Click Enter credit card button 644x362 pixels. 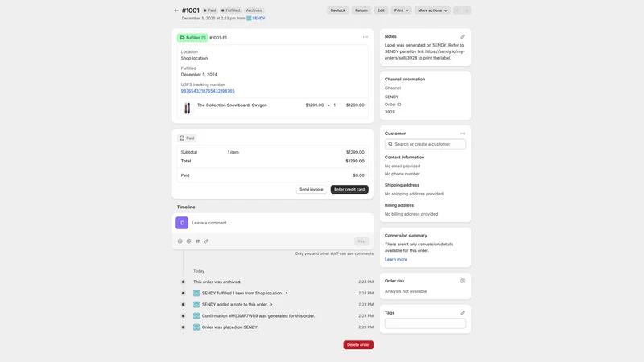(349, 190)
